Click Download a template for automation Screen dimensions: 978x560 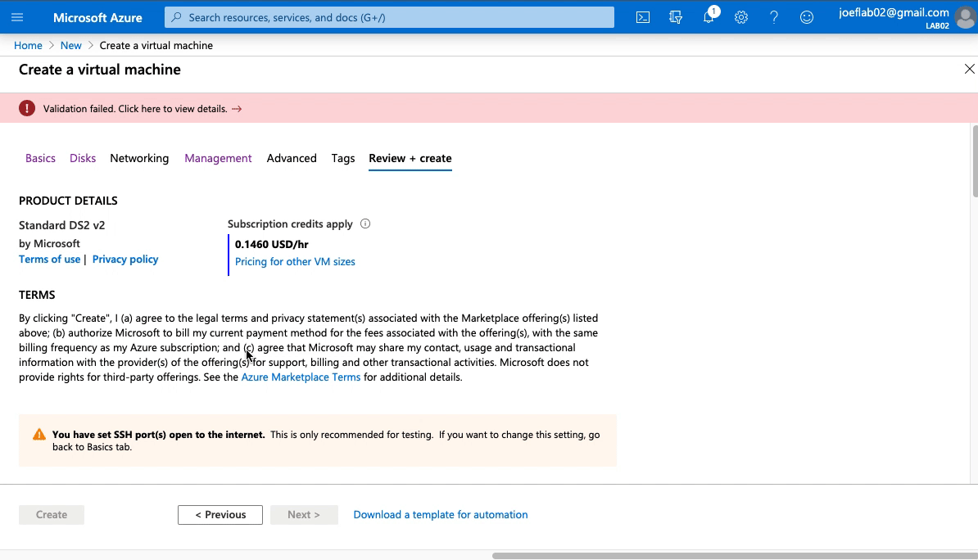441,514
